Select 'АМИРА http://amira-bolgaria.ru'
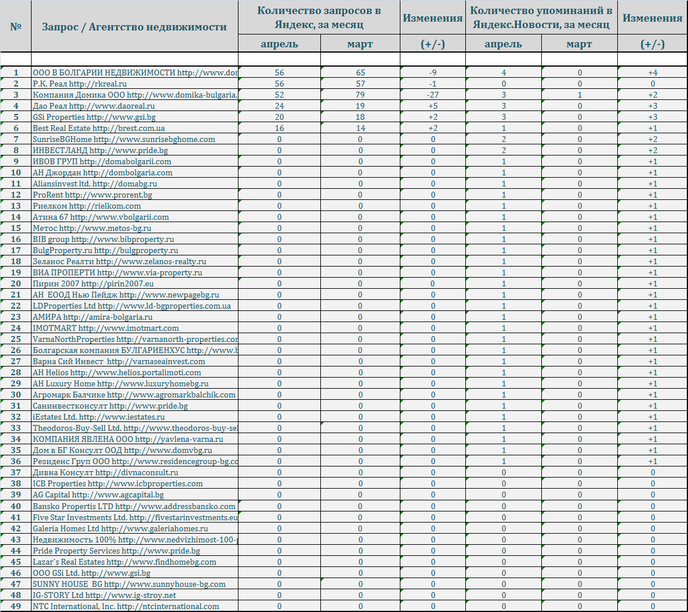The image size is (688, 612). click(x=135, y=317)
